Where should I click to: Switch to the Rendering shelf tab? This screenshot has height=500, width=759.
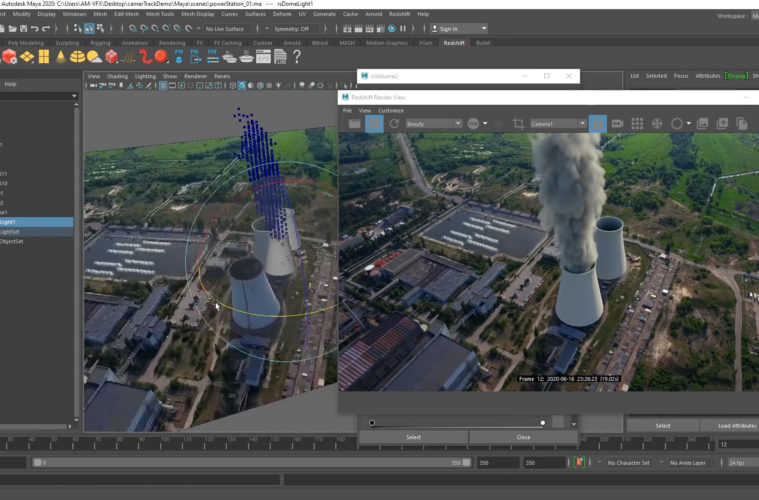coord(172,43)
